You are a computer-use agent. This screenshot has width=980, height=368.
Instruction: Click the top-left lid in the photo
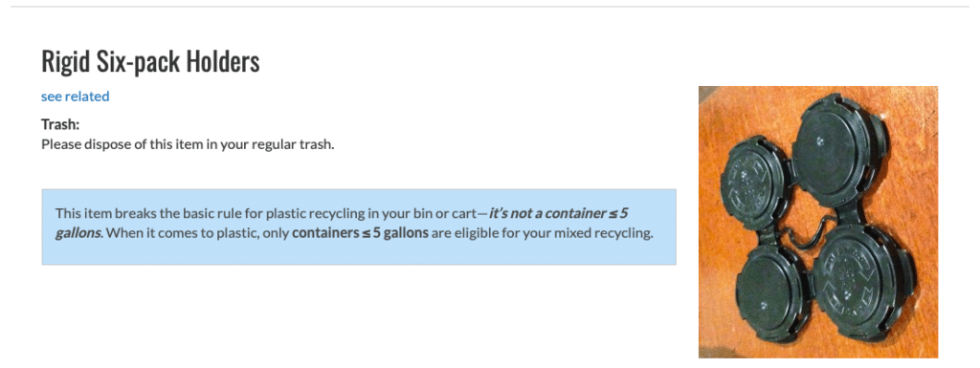[x=755, y=183]
